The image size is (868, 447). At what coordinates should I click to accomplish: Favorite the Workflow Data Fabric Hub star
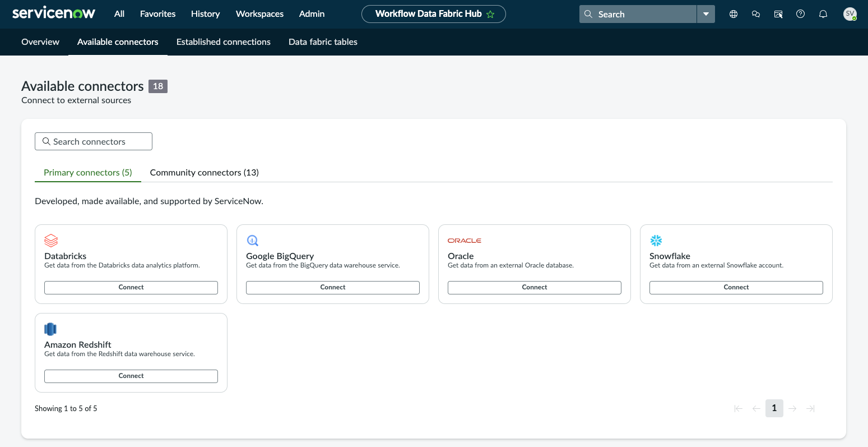[490, 14]
